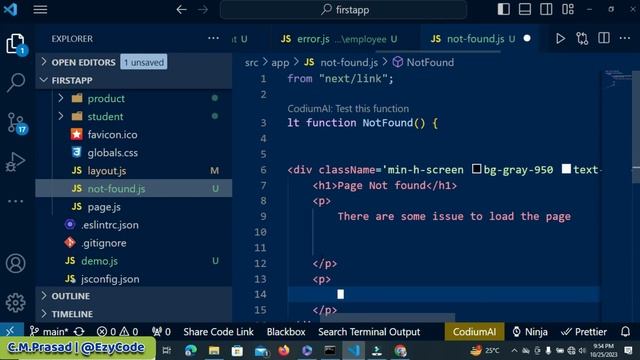Viewport: 640px width, 360px height.
Task: Expand the student folder
Action: [134, 116]
